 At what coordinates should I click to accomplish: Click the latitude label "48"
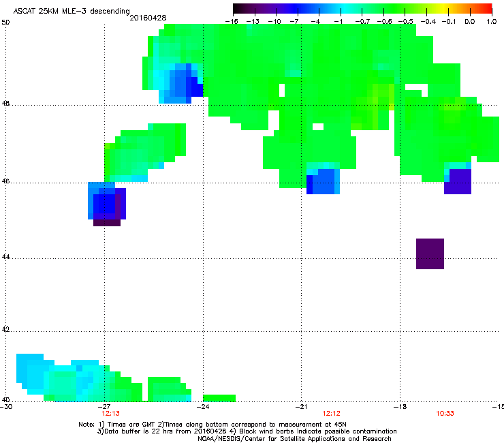point(5,104)
